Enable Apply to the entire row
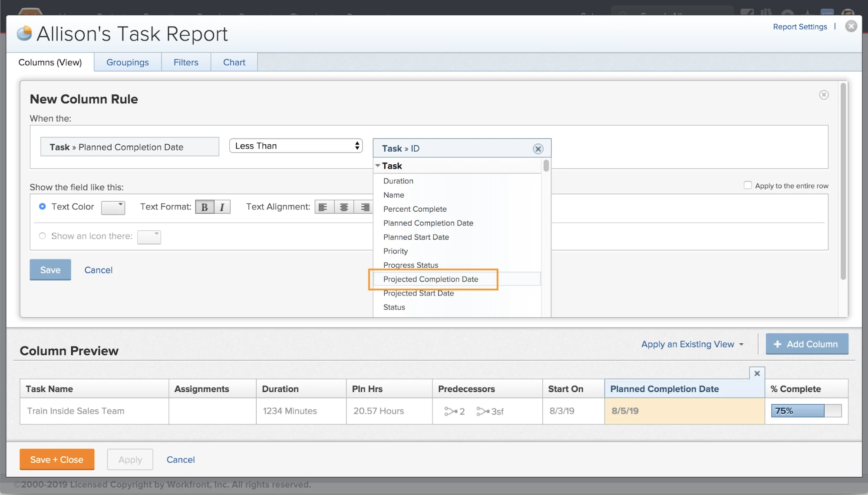 [747, 185]
